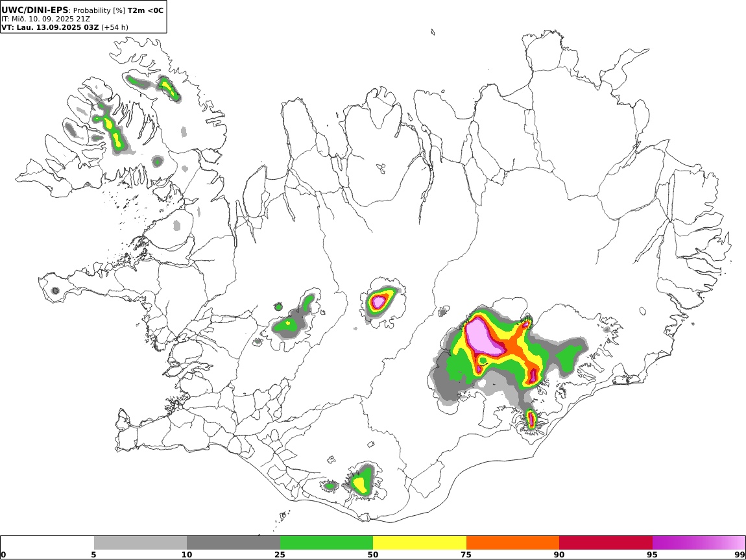The width and height of the screenshot is (746, 560).
Task: Click the large pink high-probability area in southeast
Action: (483, 337)
